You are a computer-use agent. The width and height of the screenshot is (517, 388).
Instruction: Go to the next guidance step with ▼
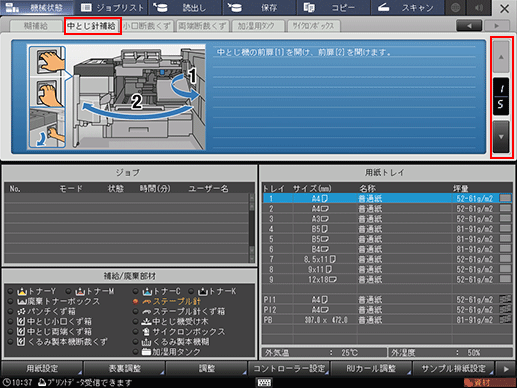[x=501, y=137]
